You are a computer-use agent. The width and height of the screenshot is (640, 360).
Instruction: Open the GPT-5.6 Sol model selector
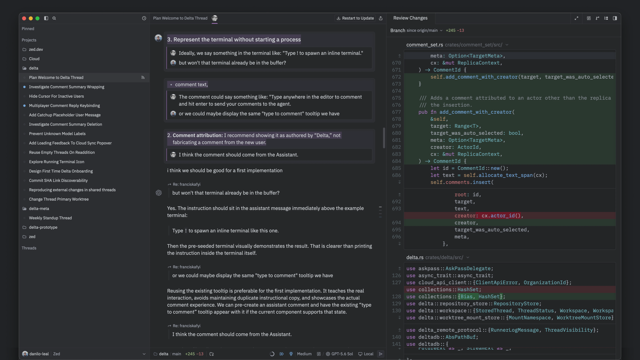coord(340,354)
